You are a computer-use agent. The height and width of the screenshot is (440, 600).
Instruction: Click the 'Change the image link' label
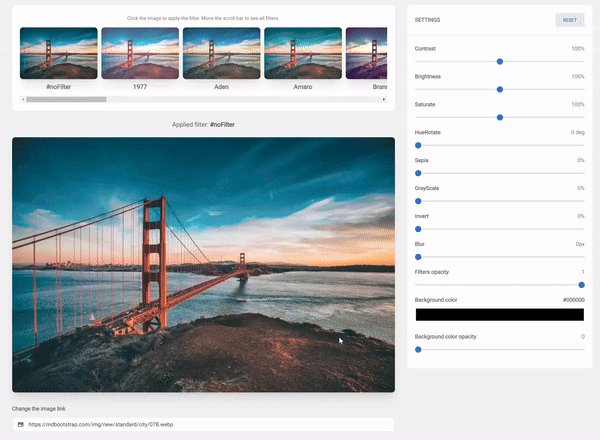tap(39, 409)
